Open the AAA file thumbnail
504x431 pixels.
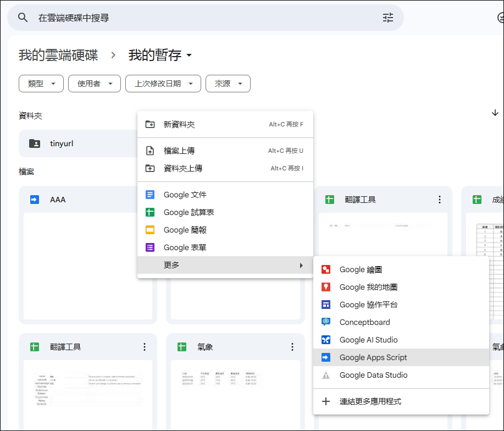coord(88,266)
